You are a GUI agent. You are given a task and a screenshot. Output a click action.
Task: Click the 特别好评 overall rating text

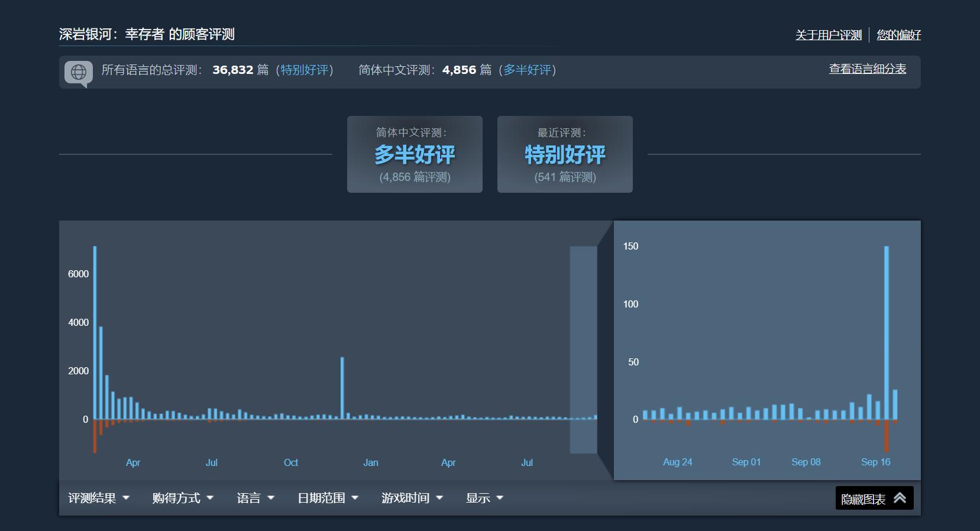(304, 70)
